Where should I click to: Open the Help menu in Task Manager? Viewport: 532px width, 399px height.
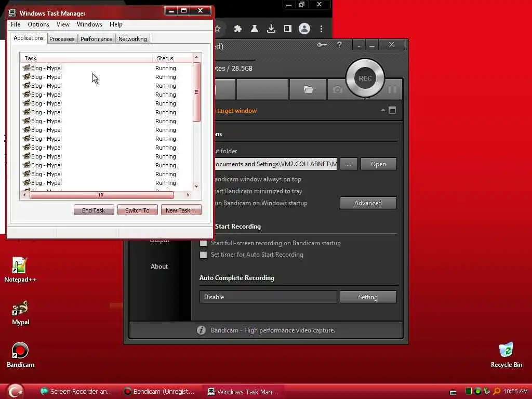pyautogui.click(x=116, y=24)
